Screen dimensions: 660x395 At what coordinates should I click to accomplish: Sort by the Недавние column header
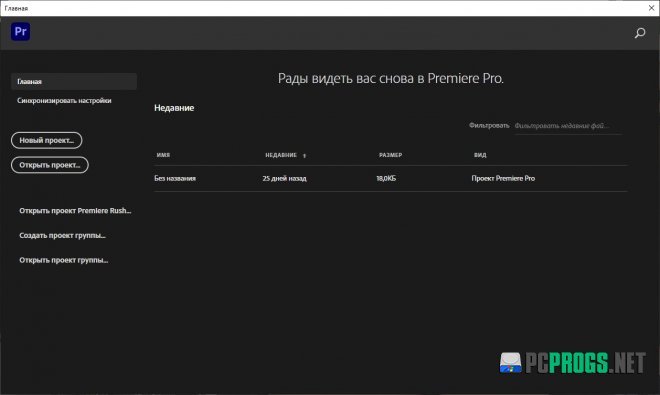pyautogui.click(x=281, y=155)
